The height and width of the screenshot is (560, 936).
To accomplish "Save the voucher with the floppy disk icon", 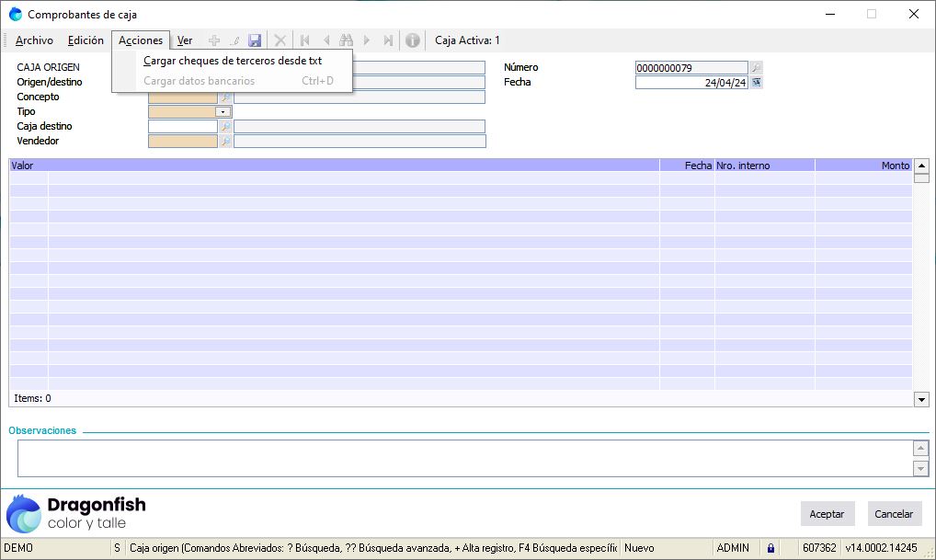I will pos(255,40).
